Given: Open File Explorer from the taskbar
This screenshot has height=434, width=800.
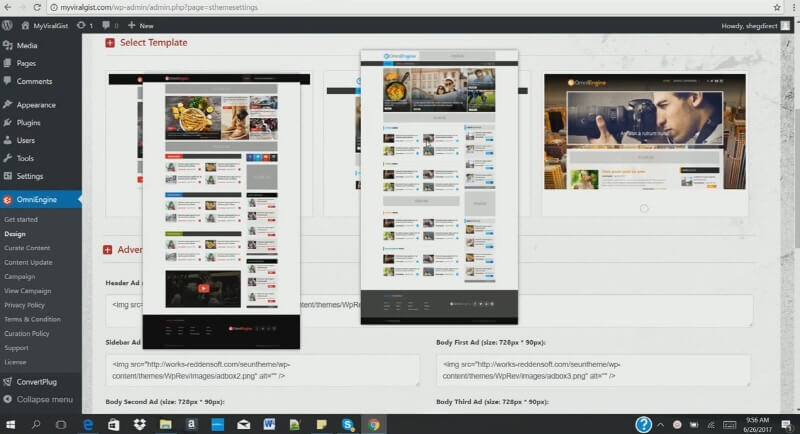Looking at the screenshot, I should [165, 424].
